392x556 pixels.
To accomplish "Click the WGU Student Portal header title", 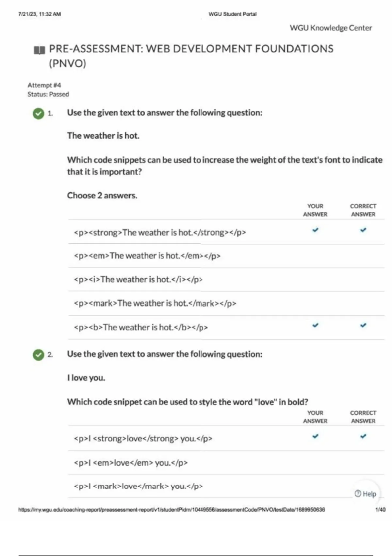I will click(233, 14).
